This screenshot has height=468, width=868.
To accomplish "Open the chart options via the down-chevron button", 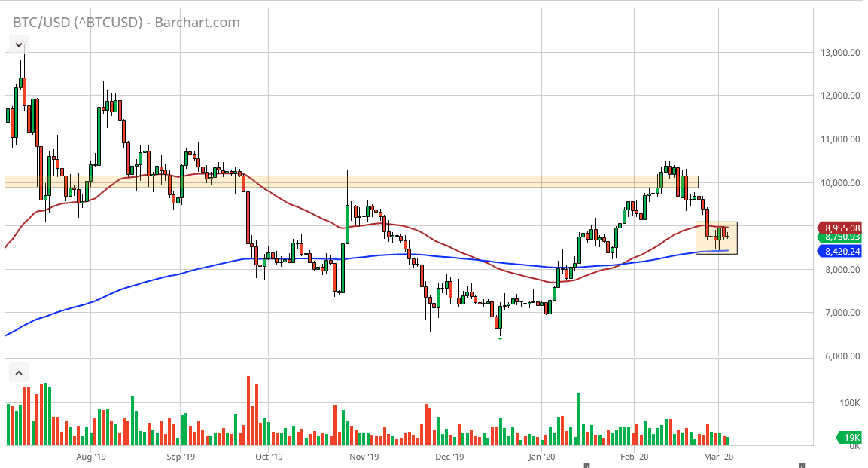I will point(17,44).
